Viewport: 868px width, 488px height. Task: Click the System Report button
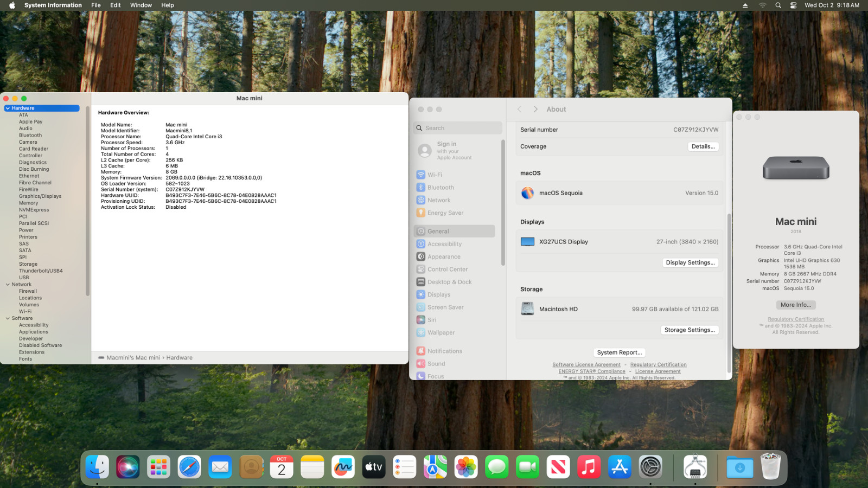coord(619,352)
